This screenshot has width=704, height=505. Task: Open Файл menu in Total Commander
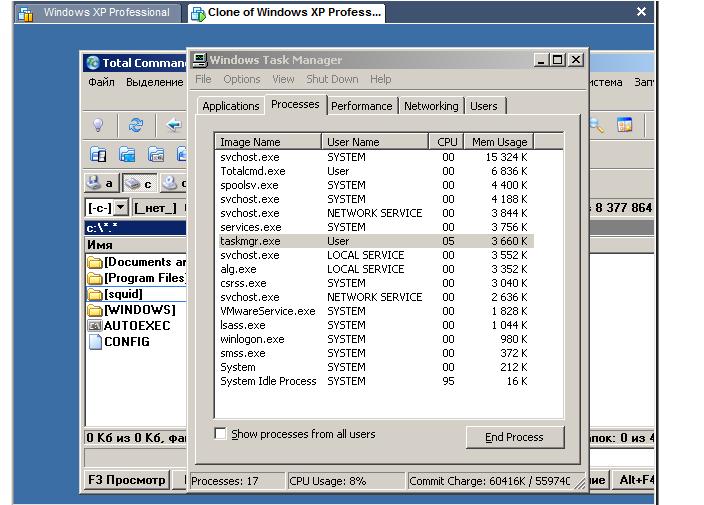[101, 82]
